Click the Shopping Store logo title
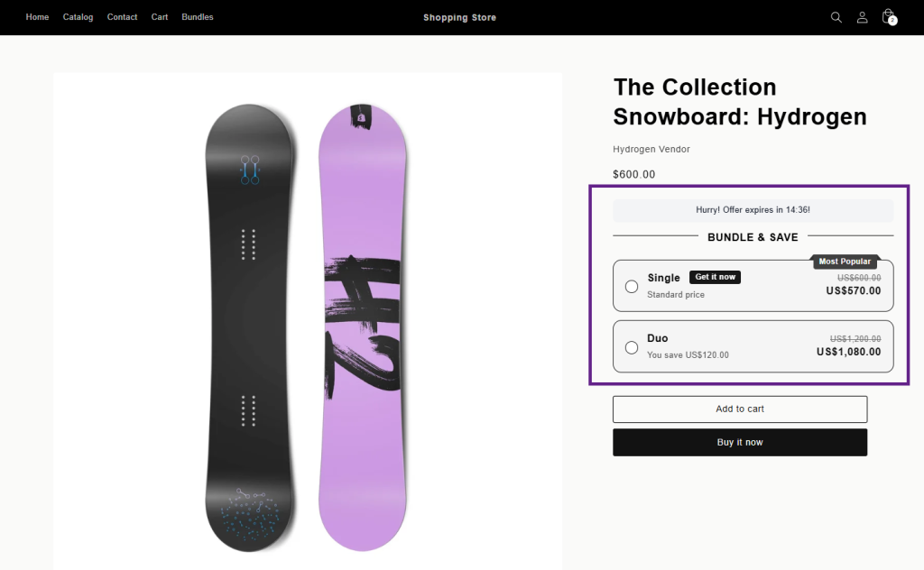Viewport: 924px width, 570px height. [459, 18]
